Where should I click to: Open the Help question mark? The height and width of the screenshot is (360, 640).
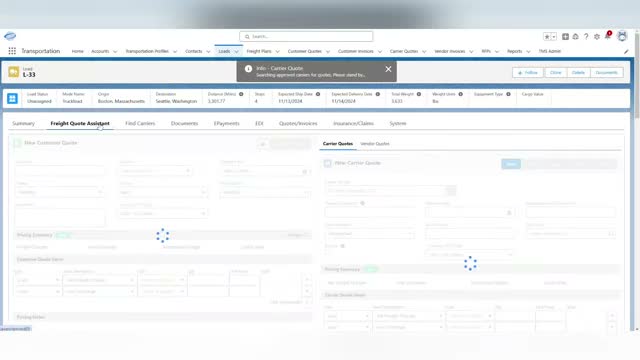coord(586,37)
